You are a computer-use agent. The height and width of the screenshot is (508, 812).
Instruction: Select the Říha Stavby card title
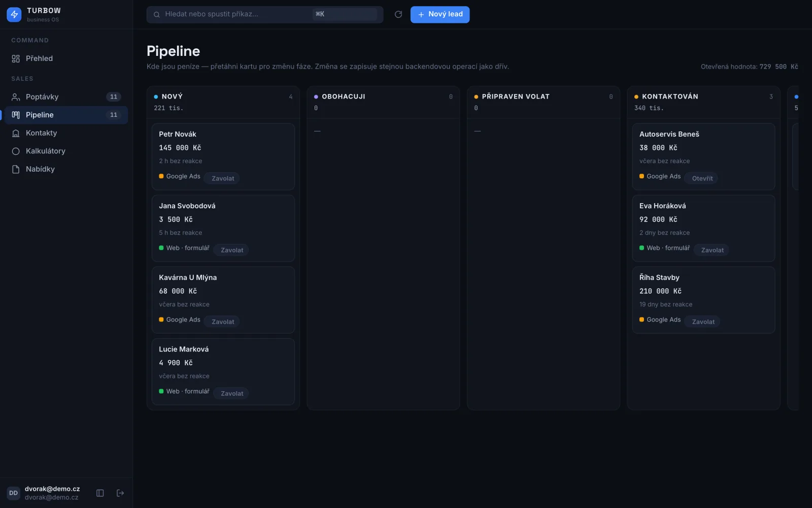pos(659,277)
